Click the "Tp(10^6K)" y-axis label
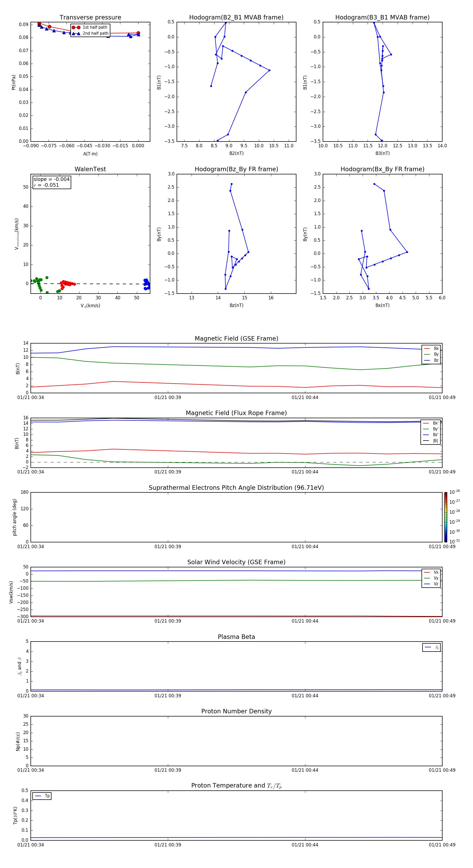The image size is (473, 868). pos(16,815)
